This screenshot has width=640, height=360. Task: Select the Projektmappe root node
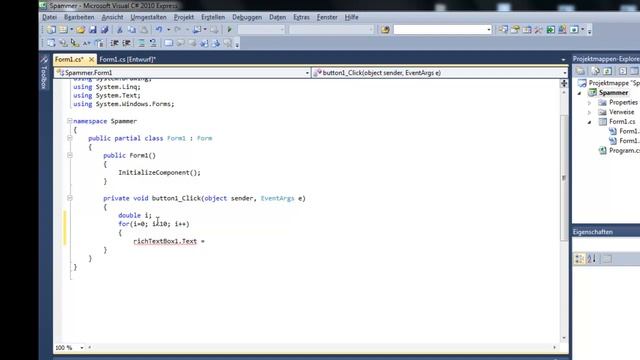pos(614,83)
